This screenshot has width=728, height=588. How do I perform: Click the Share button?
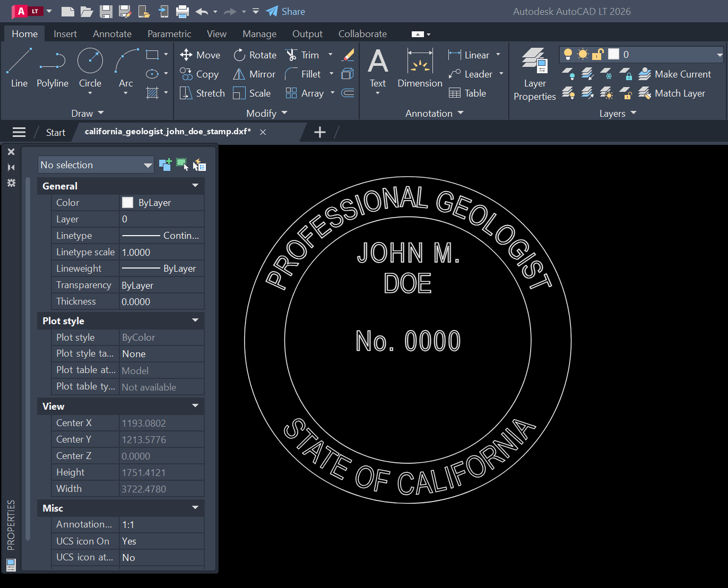click(285, 12)
